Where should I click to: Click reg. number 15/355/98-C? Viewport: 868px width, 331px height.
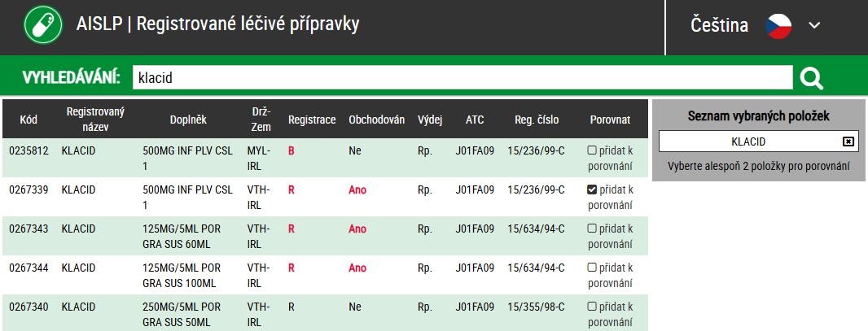537,306
